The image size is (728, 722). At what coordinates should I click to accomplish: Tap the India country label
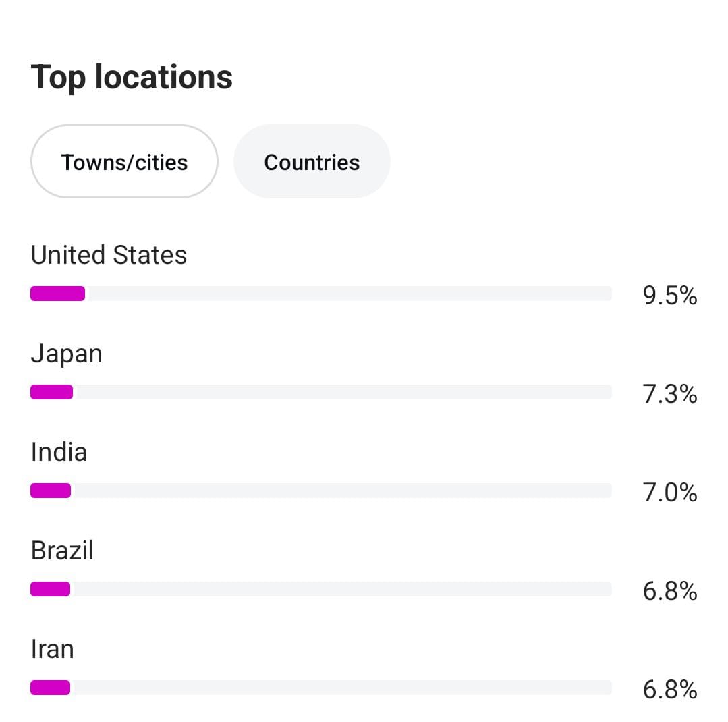(59, 452)
